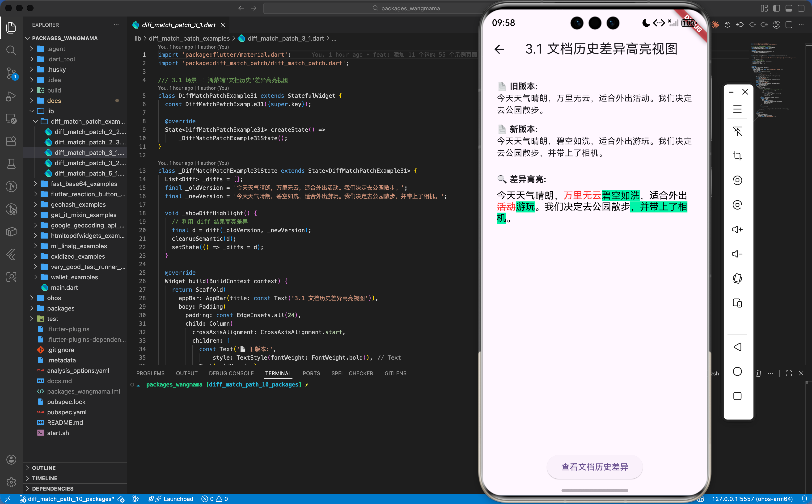Open Manage gear icon in activity bar
Screen dimensions: 812x504
(11, 482)
